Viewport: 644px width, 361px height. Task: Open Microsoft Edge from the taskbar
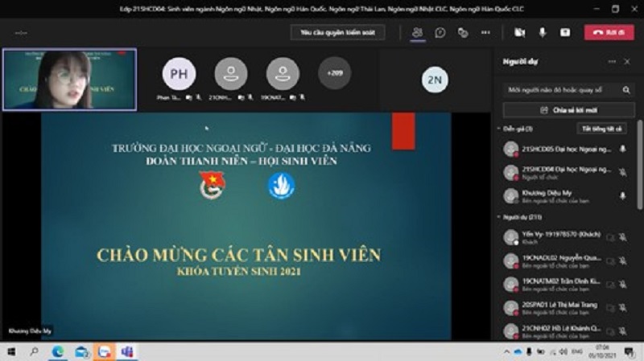(58, 352)
